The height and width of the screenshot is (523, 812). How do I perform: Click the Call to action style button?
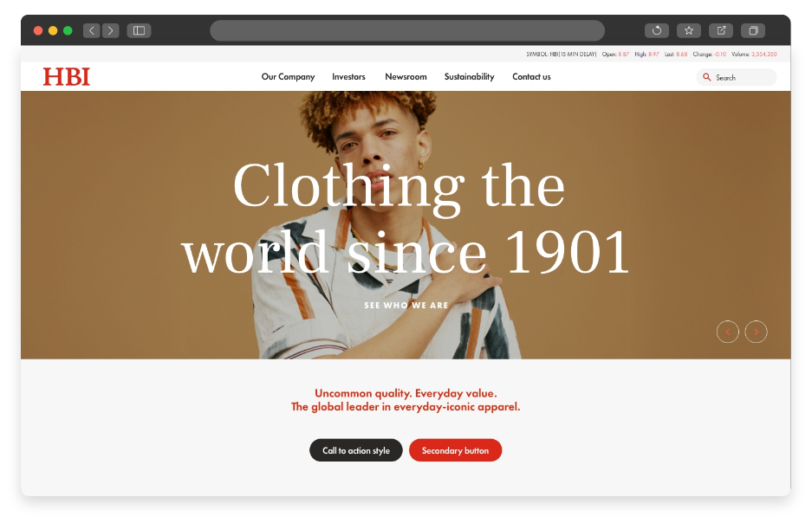coord(356,450)
